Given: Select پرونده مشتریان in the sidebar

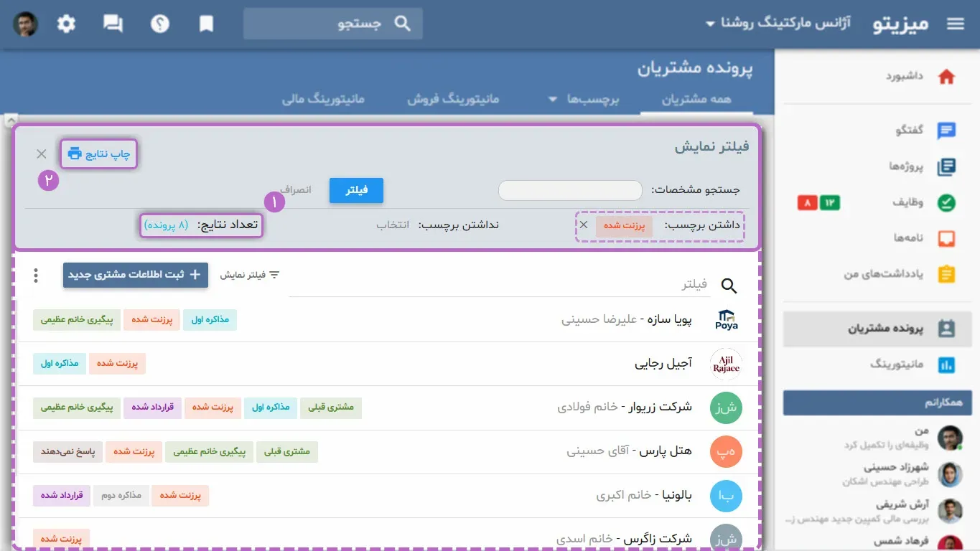Looking at the screenshot, I should point(877,329).
